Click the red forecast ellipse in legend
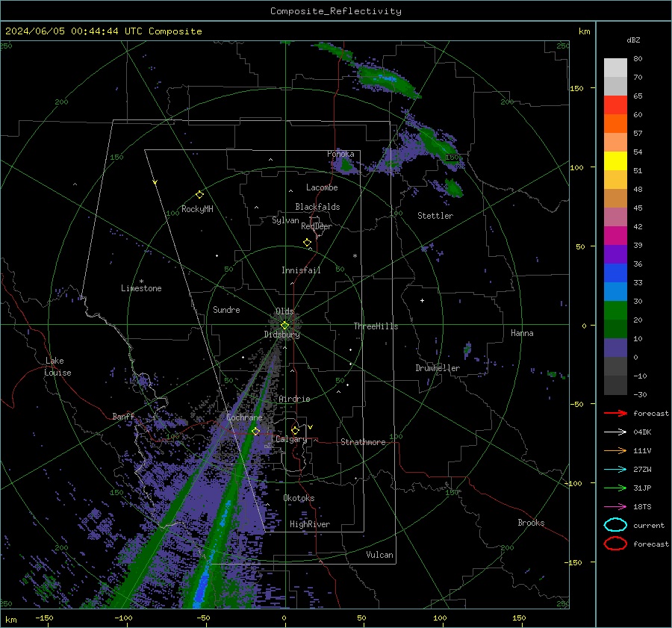This screenshot has height=628, width=672. coord(615,544)
